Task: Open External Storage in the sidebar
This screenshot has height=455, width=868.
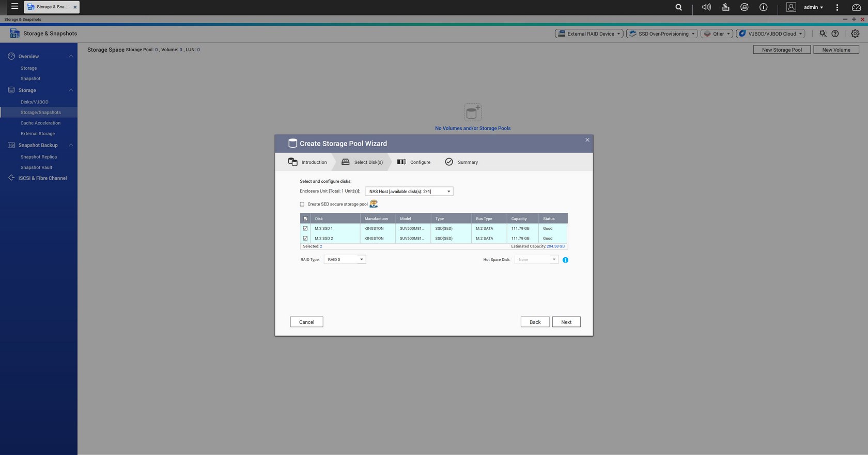Action: pyautogui.click(x=37, y=133)
